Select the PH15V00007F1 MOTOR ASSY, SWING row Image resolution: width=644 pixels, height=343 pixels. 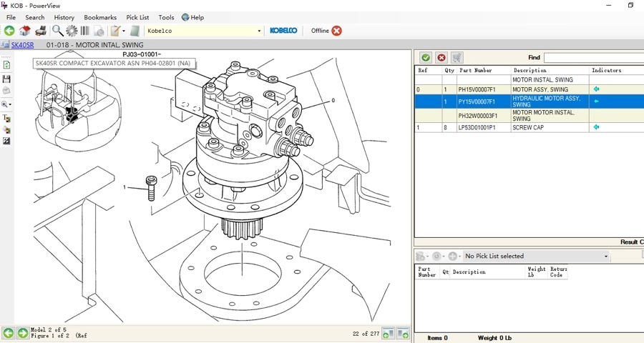point(530,89)
